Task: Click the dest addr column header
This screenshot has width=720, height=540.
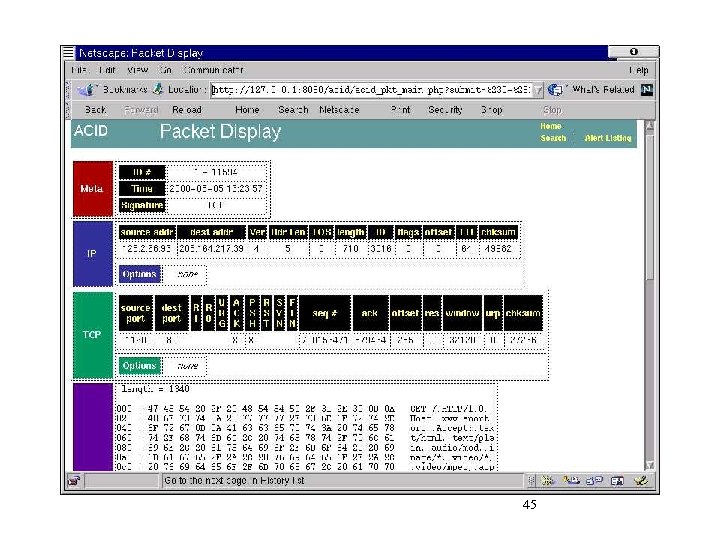Action: pyautogui.click(x=211, y=232)
